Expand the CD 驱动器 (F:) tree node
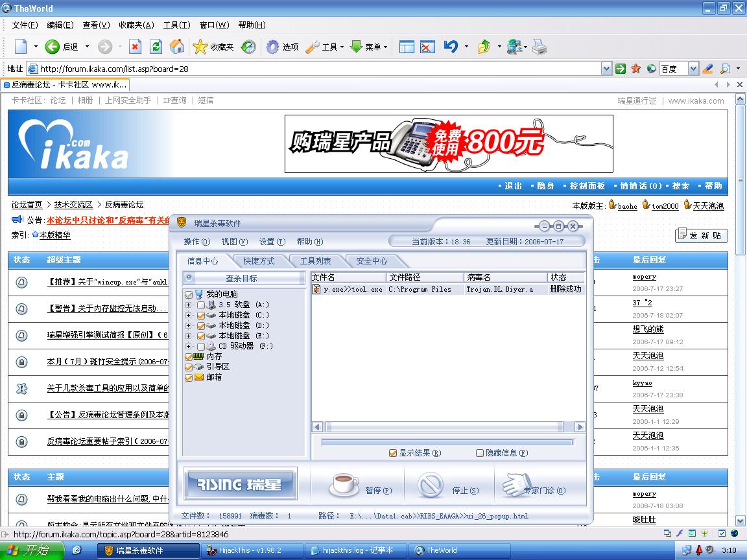Image resolution: width=747 pixels, height=560 pixels. pyautogui.click(x=188, y=347)
